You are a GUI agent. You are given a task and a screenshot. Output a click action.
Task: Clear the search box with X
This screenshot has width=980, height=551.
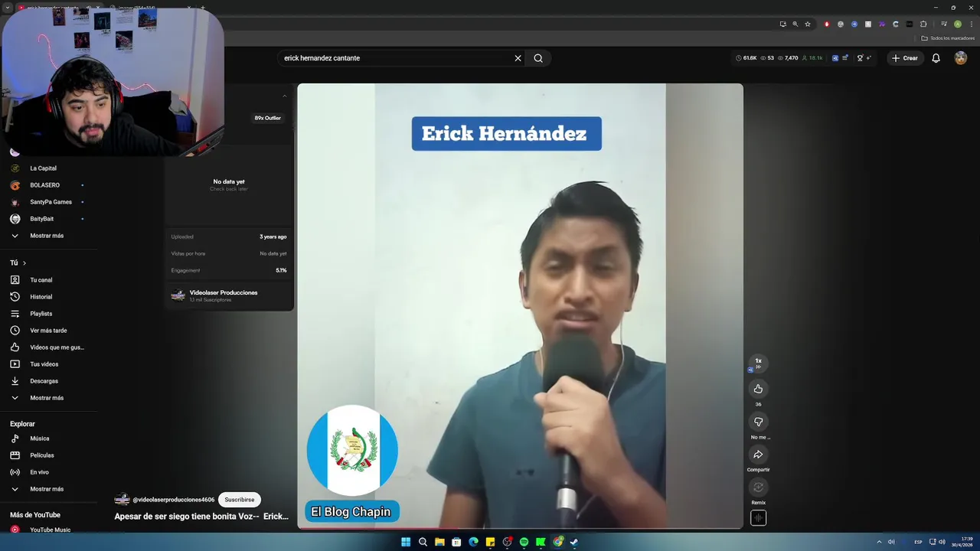(518, 58)
